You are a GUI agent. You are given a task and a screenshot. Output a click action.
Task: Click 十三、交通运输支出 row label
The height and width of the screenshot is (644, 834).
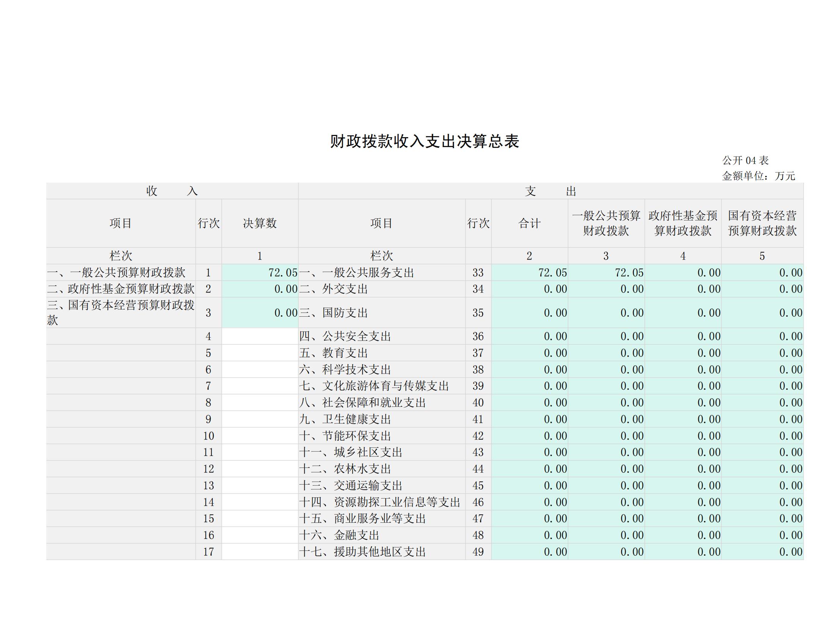351,486
